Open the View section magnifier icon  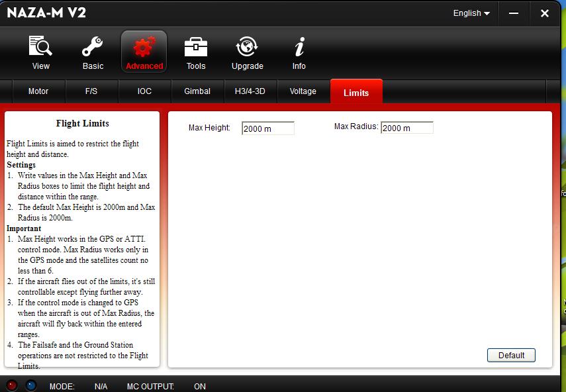click(40, 48)
